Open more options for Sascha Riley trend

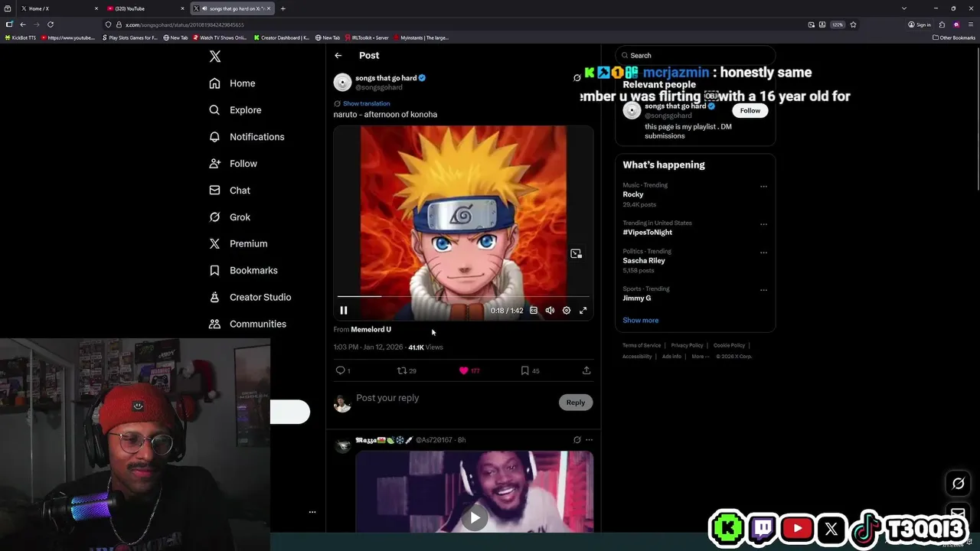pos(763,253)
